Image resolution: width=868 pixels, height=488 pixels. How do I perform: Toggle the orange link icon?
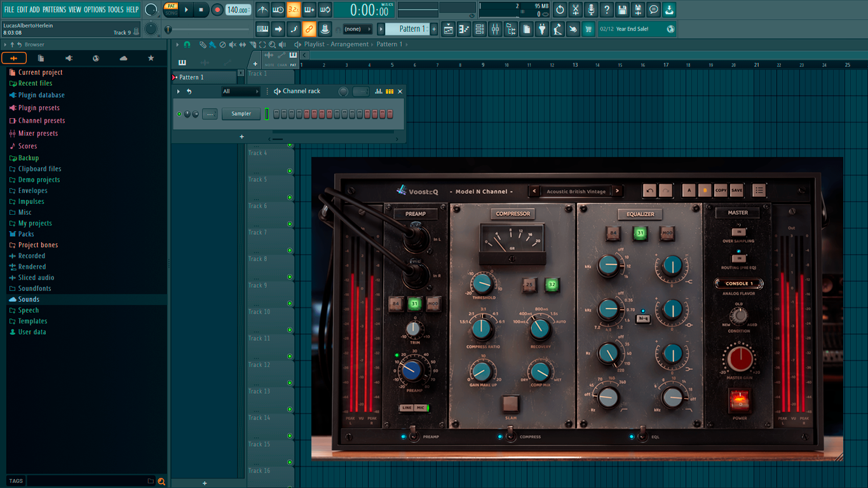(309, 29)
